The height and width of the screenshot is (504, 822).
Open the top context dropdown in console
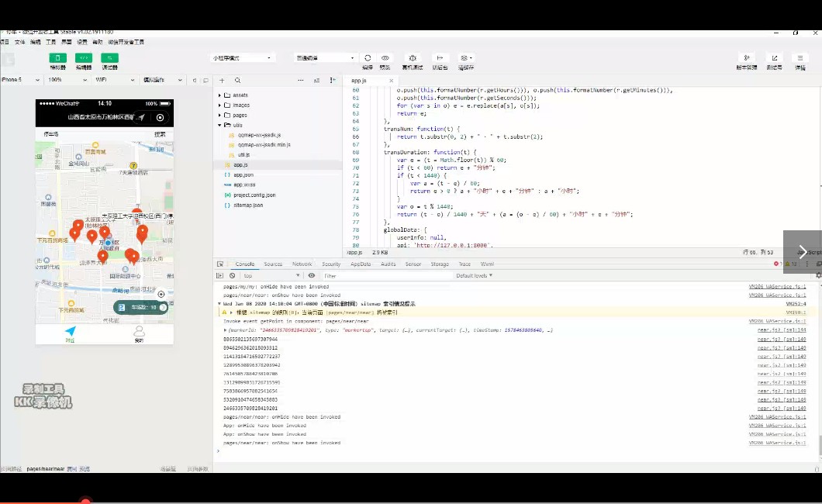click(x=271, y=275)
